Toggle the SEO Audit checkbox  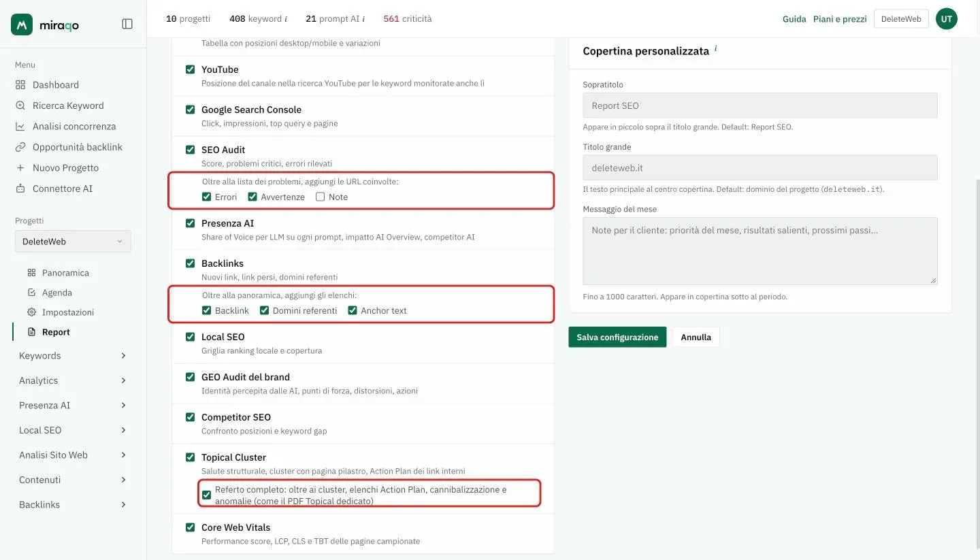(191, 150)
